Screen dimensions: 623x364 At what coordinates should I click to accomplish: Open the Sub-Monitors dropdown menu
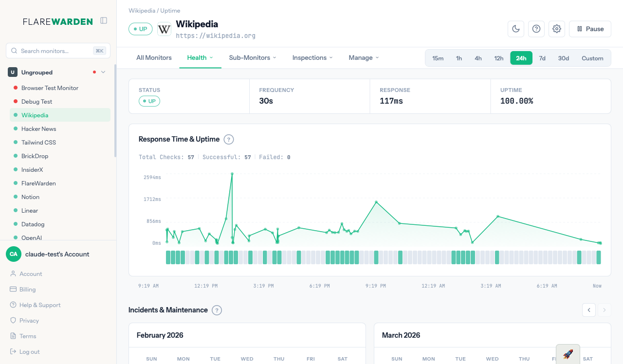252,57
